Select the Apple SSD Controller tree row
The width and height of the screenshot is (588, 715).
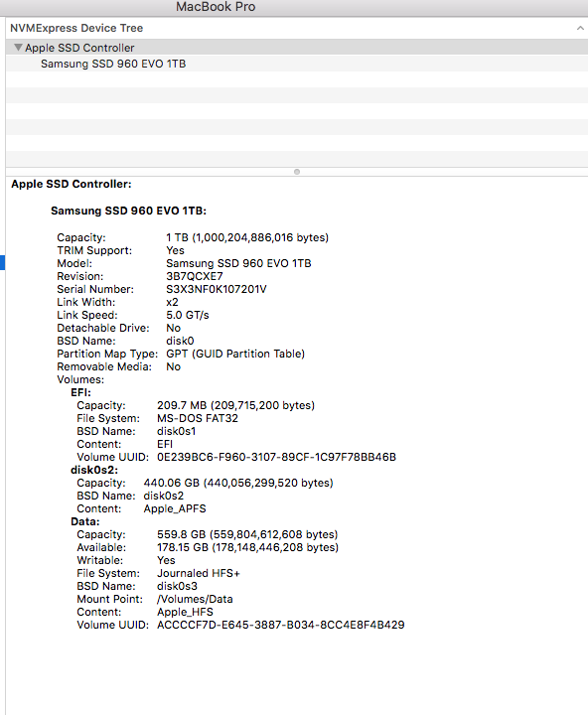[297, 48]
